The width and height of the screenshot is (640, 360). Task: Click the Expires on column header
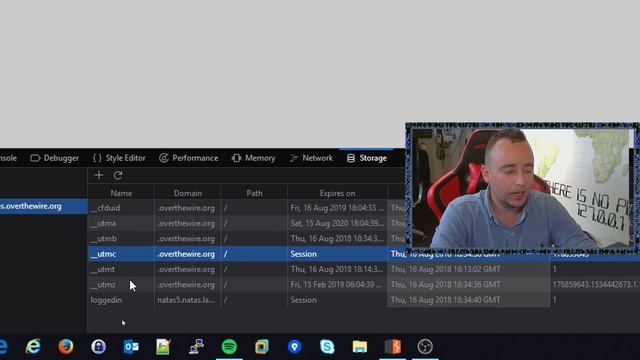click(x=337, y=193)
